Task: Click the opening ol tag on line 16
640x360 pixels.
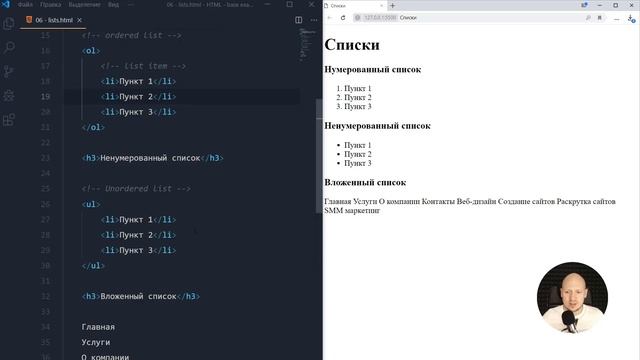Action: [x=91, y=51]
